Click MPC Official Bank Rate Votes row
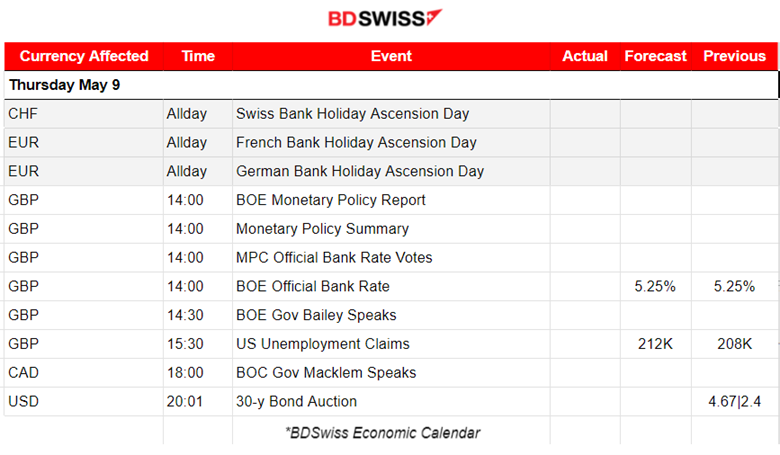Viewport: 780px width, 455px height. [x=391, y=258]
